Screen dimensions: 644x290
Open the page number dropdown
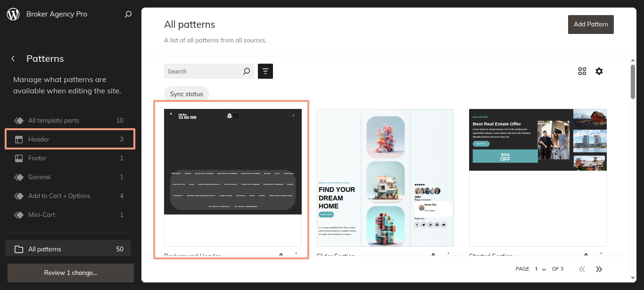540,269
